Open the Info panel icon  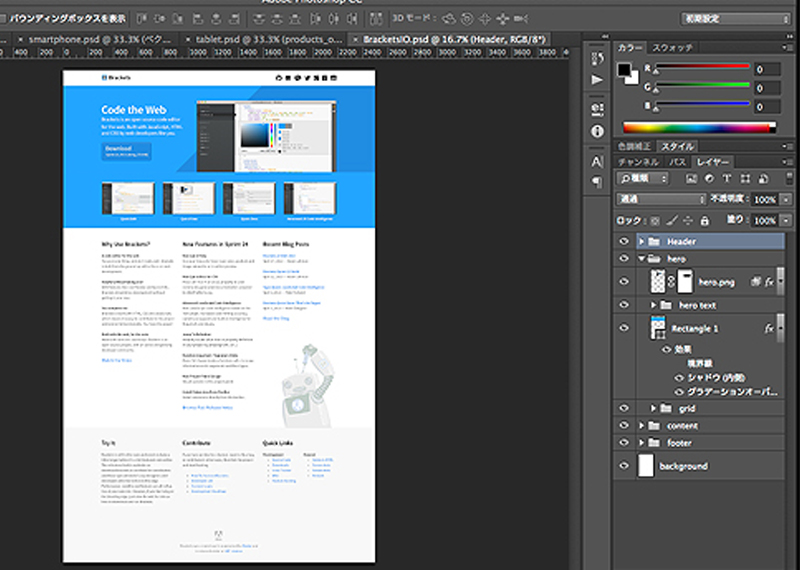[597, 132]
